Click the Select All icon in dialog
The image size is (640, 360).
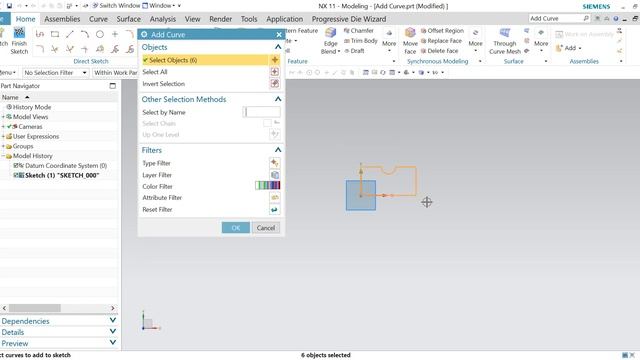275,72
